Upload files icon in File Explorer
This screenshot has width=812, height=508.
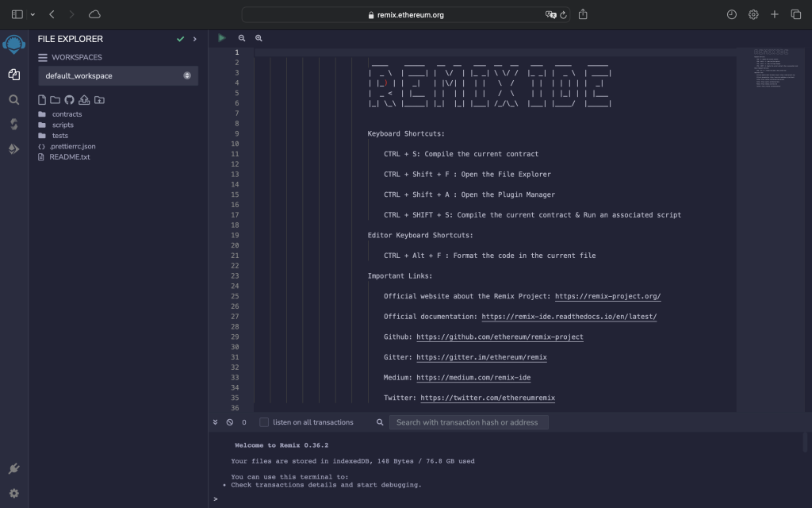(84, 100)
